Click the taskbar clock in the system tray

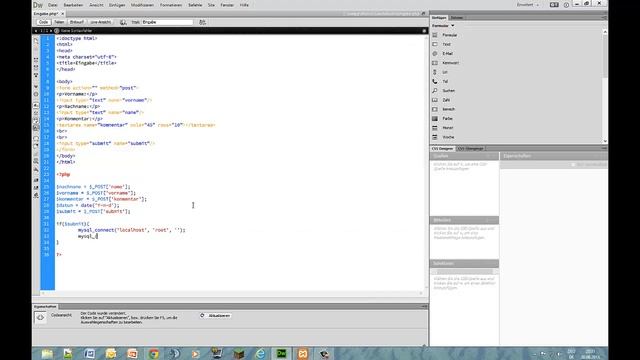click(x=591, y=353)
